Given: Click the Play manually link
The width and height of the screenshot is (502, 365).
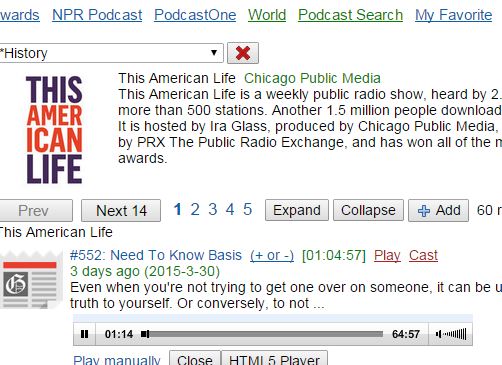Looking at the screenshot, I should click(x=117, y=360).
